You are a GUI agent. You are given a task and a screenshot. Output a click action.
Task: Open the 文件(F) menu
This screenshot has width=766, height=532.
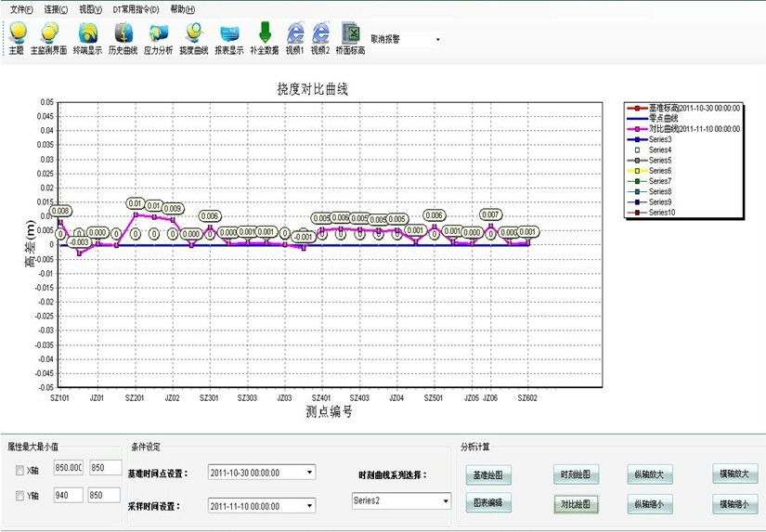[21, 9]
